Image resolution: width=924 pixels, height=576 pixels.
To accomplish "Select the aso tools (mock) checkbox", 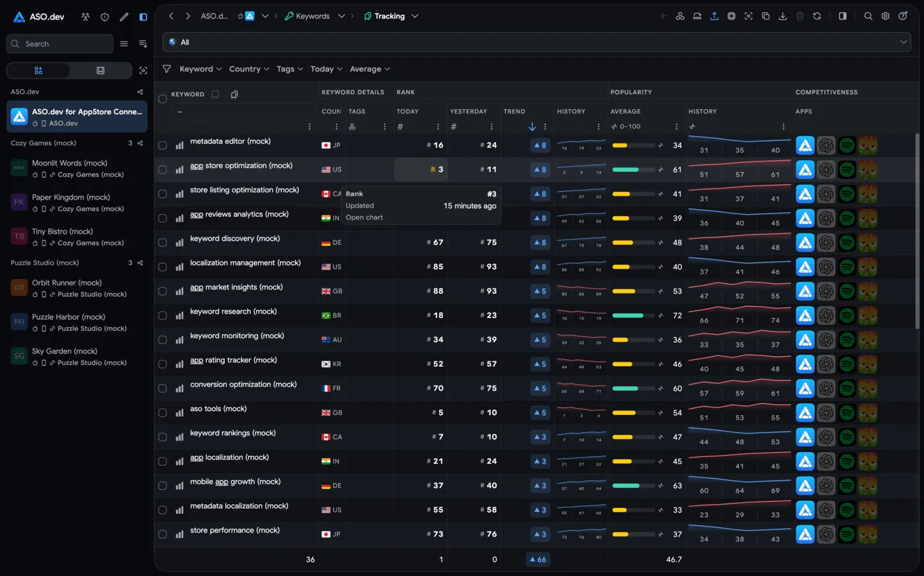I will click(162, 413).
